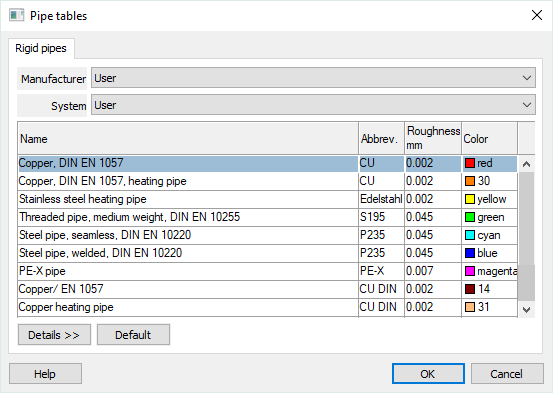
Task: Click the green color swatch
Action: coord(470,217)
